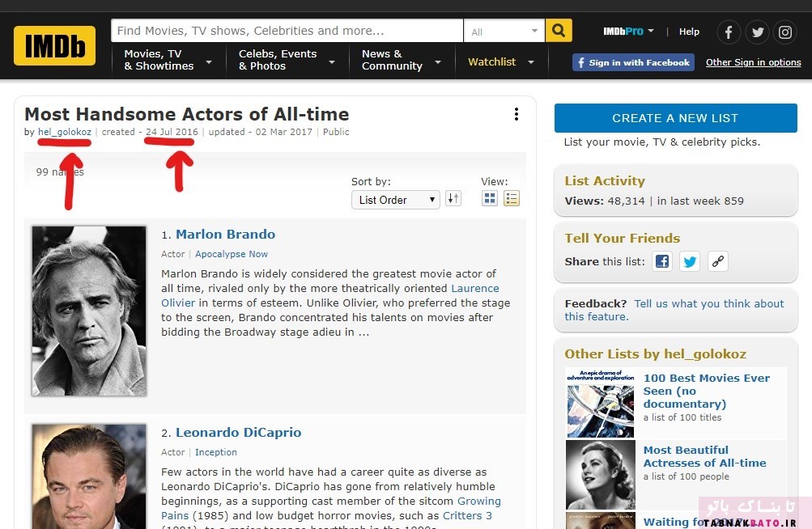Open the Apocalypse Now link
Screen dimensions: 812x529
point(231,254)
